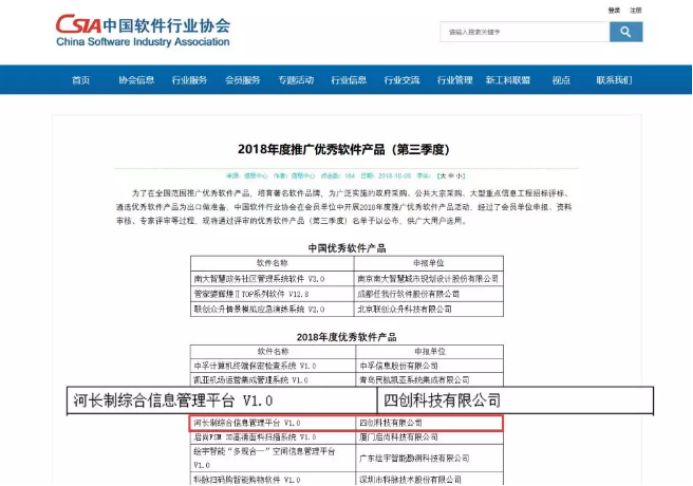Open the 协会信息 menu

pos(136,80)
